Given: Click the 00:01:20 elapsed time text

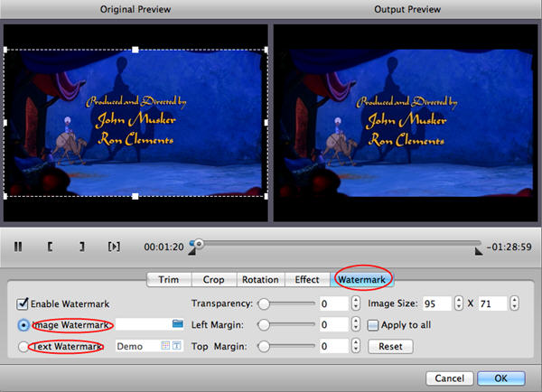Looking at the screenshot, I should (x=164, y=247).
